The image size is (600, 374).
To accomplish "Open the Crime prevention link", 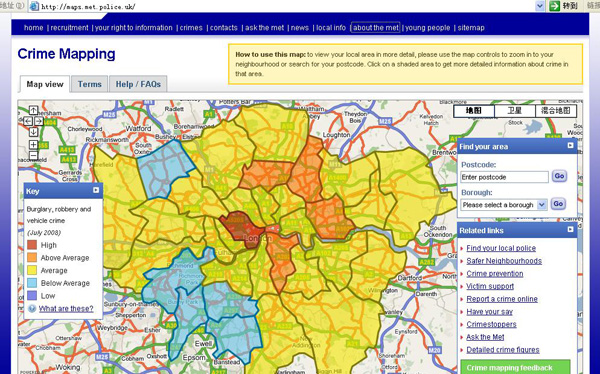I will tap(495, 274).
